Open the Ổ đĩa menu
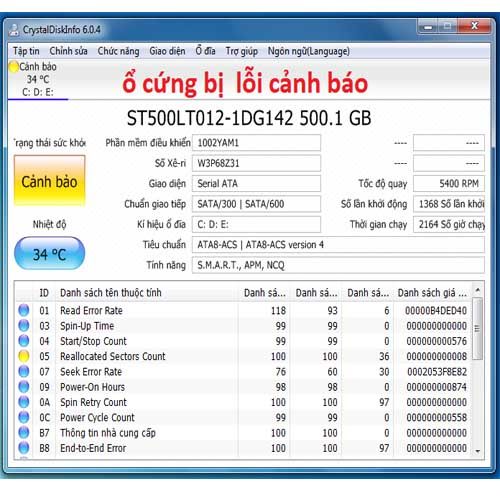This screenshot has width=500, height=500. click(205, 51)
